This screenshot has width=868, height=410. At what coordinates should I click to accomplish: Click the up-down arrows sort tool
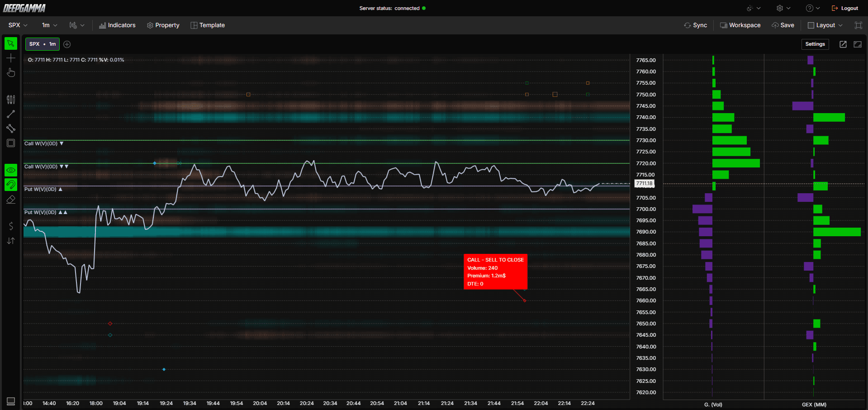pos(11,241)
